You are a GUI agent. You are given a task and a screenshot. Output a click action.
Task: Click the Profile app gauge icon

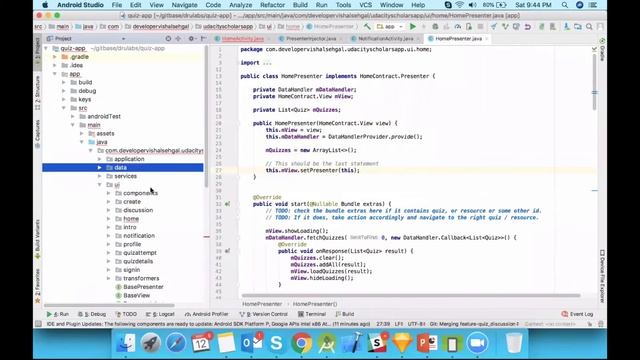[x=458, y=27]
